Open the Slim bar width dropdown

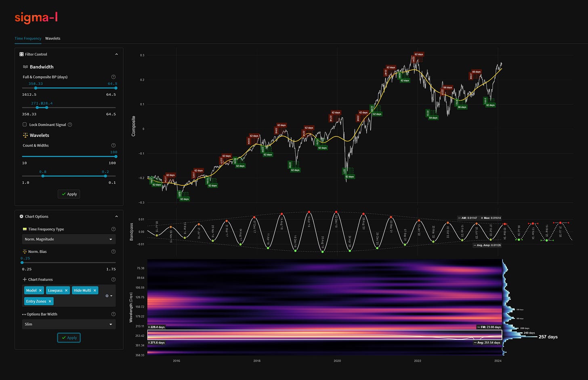(69, 324)
